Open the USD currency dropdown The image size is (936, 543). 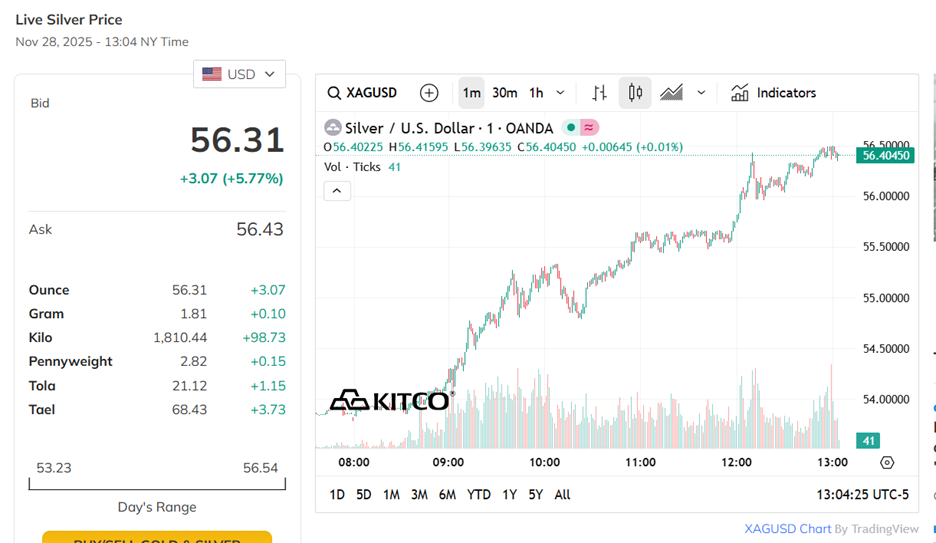click(239, 74)
